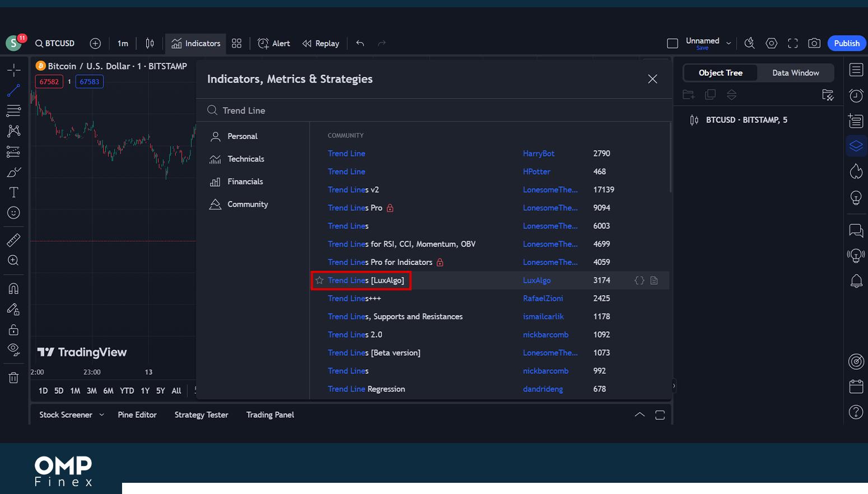Screen dimensions: 868x494
Task: Open the candlestick chart style menu
Action: point(150,43)
